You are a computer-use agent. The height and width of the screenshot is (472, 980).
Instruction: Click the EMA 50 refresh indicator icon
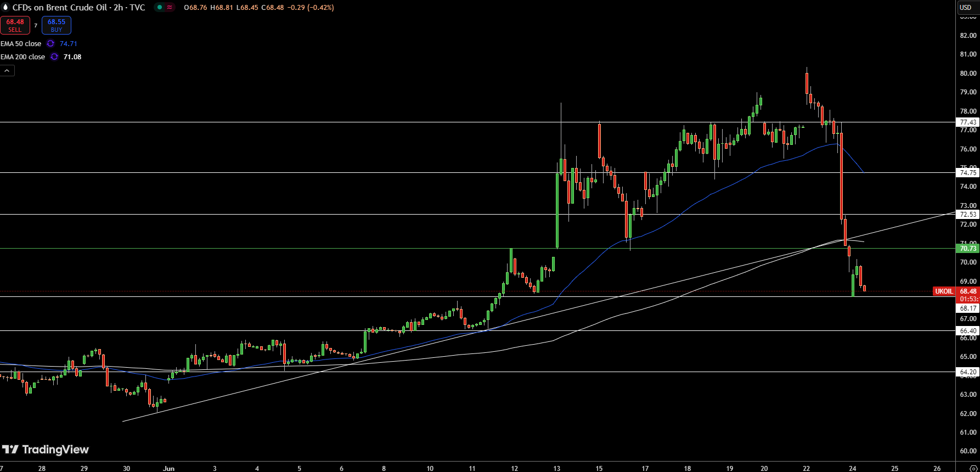pyautogui.click(x=50, y=43)
